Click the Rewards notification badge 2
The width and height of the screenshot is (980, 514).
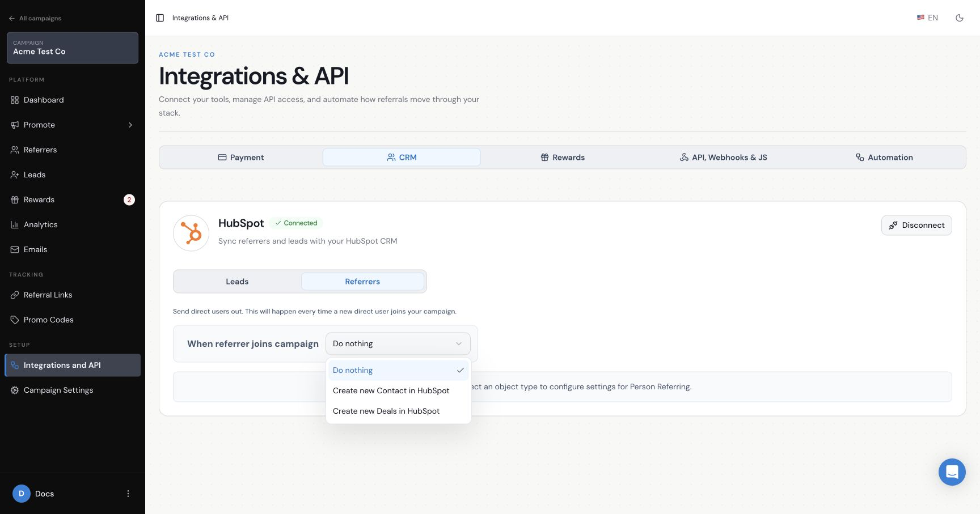pyautogui.click(x=129, y=199)
